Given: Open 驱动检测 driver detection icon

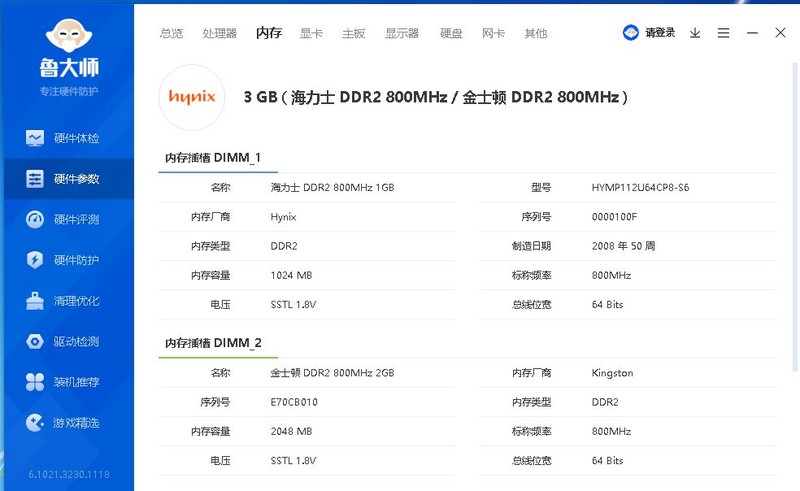Looking at the screenshot, I should 35,341.
